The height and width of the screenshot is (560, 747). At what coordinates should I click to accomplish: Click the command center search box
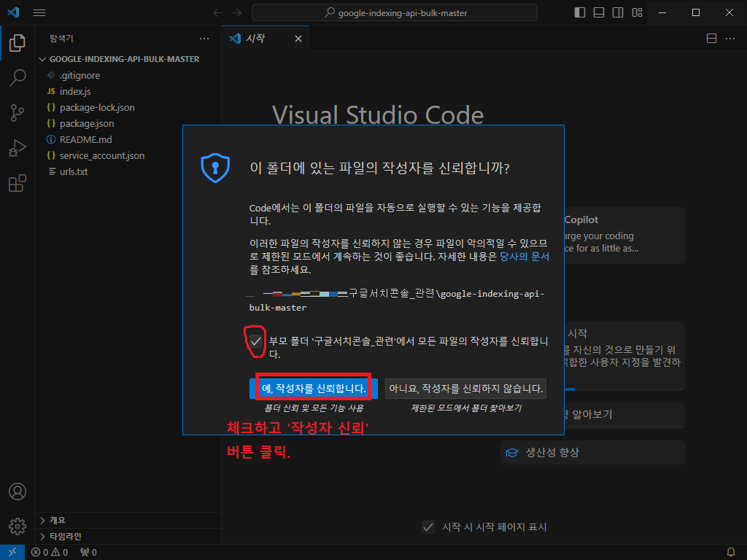[x=395, y=13]
